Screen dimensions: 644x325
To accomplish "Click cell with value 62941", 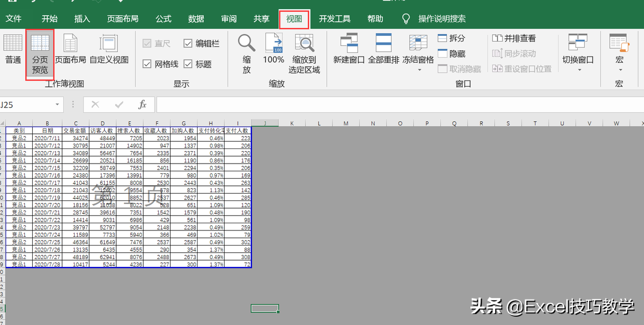I will pyautogui.click(x=102, y=257).
